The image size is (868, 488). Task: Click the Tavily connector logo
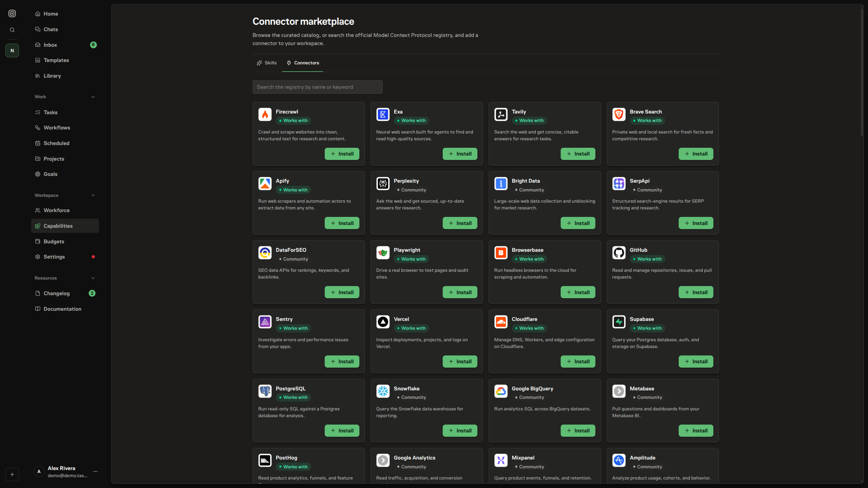coord(501,115)
